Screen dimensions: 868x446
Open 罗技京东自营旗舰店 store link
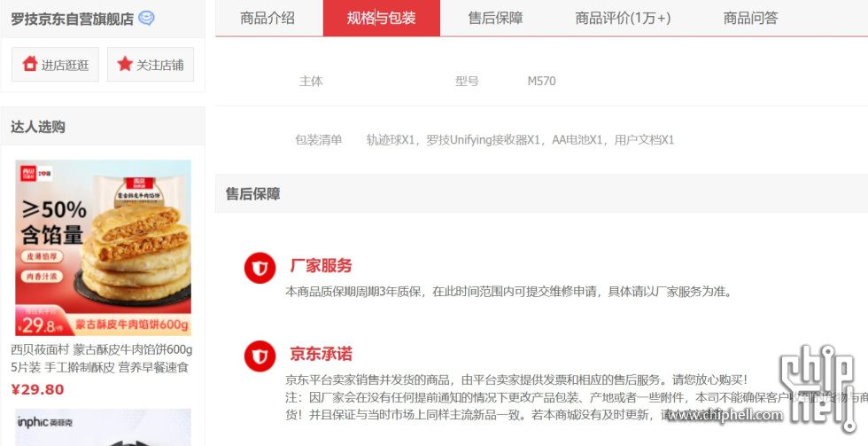pos(73,19)
